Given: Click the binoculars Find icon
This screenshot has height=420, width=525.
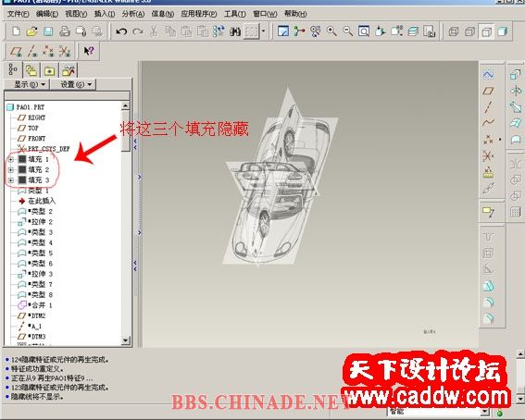Looking at the screenshot, I should (x=235, y=31).
